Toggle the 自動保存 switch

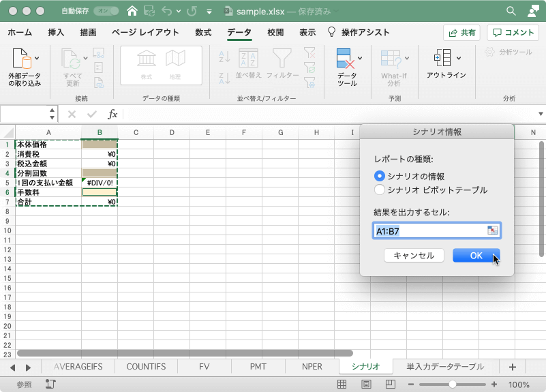coord(106,11)
